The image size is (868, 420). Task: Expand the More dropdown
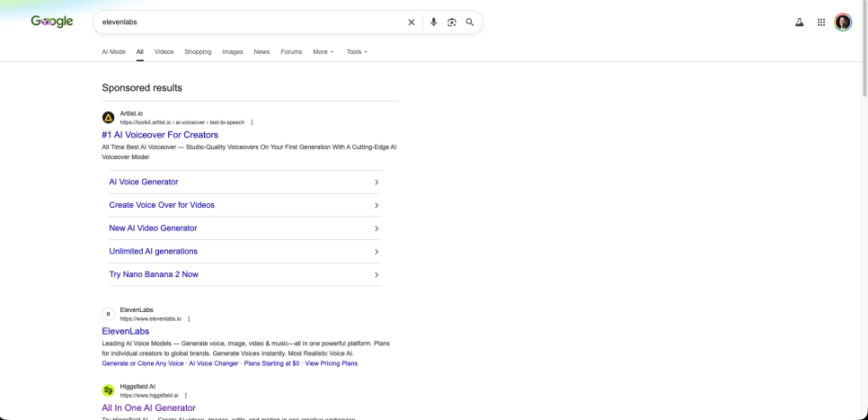coord(323,51)
